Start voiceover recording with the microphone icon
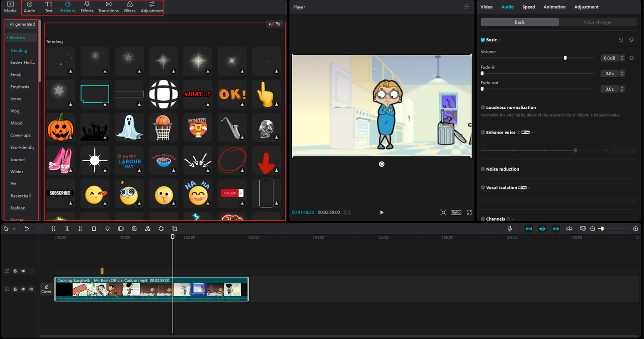This screenshot has height=339, width=644. [x=510, y=229]
